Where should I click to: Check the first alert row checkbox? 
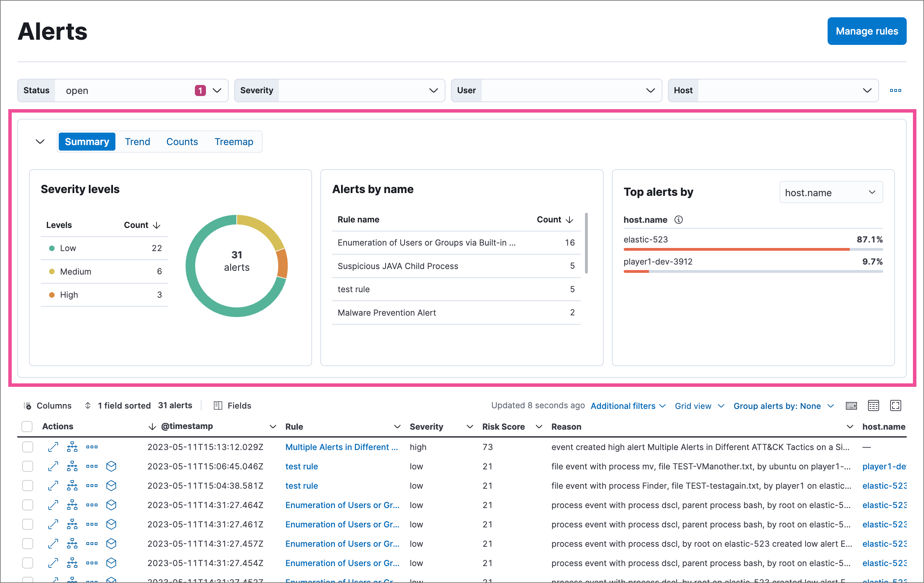coord(26,447)
